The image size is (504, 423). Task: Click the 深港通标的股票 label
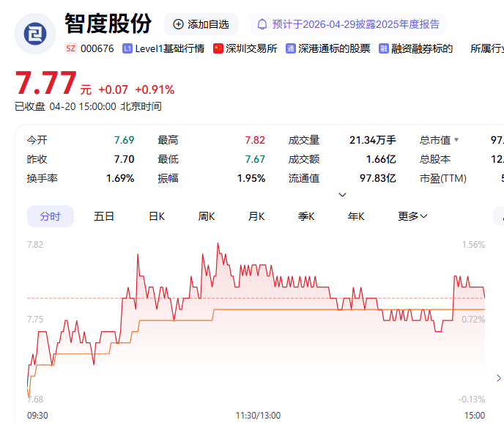334,48
